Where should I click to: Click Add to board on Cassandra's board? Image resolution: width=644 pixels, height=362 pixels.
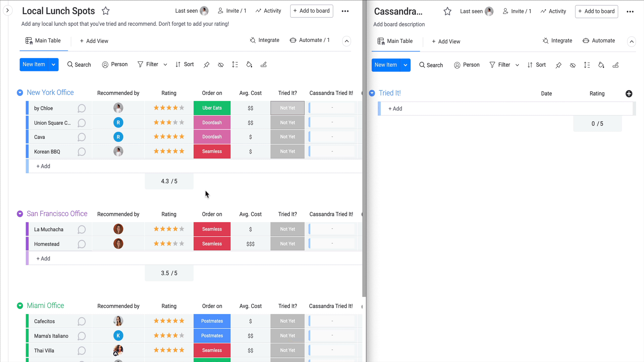pyautogui.click(x=596, y=11)
